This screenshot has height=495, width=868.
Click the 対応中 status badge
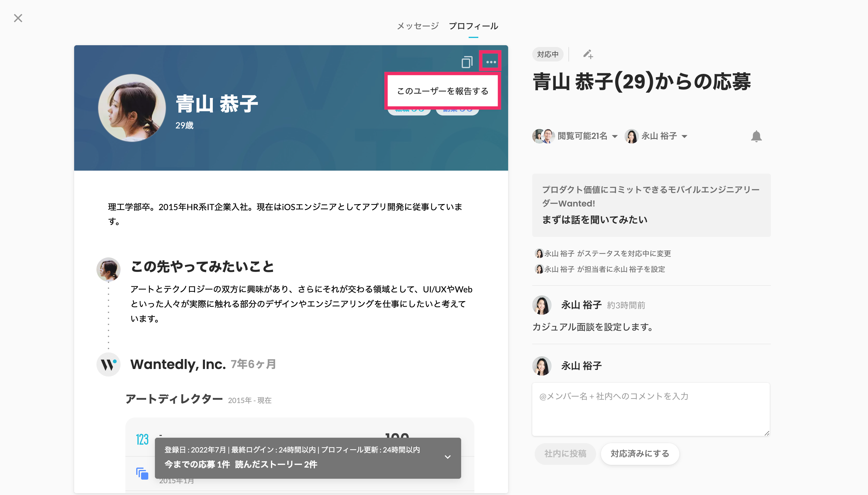click(x=548, y=54)
